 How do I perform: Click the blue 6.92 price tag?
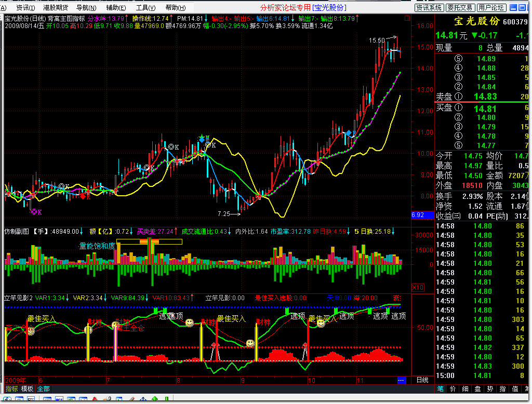pos(423,215)
